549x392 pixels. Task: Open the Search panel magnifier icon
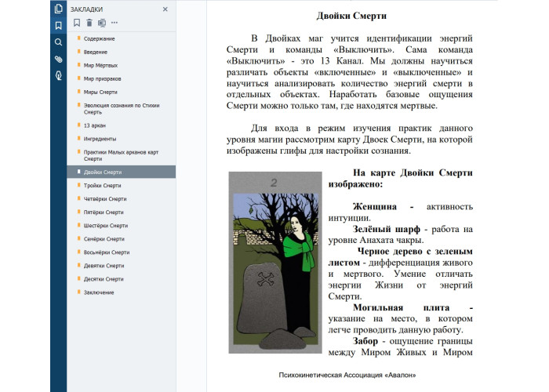58,42
